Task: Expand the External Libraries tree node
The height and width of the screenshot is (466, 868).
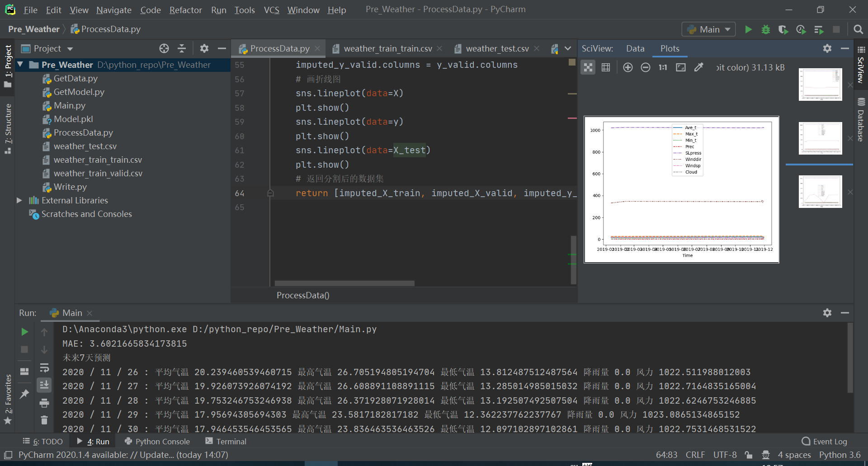Action: click(19, 200)
